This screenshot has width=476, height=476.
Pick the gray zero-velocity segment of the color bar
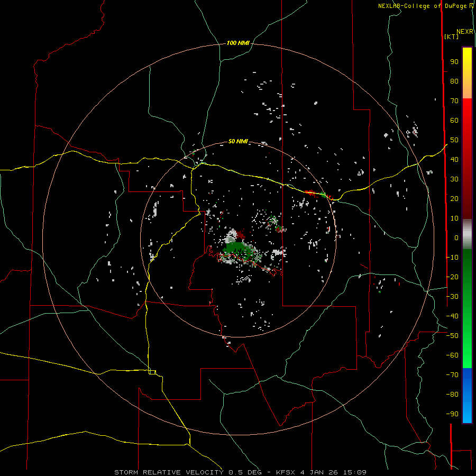pos(467,234)
